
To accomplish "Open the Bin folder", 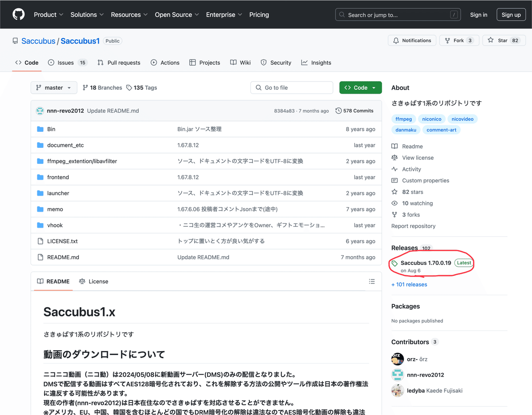I will pyautogui.click(x=51, y=129).
